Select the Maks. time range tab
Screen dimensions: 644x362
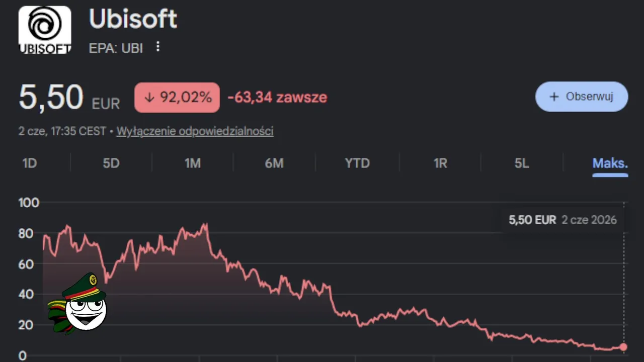click(610, 163)
